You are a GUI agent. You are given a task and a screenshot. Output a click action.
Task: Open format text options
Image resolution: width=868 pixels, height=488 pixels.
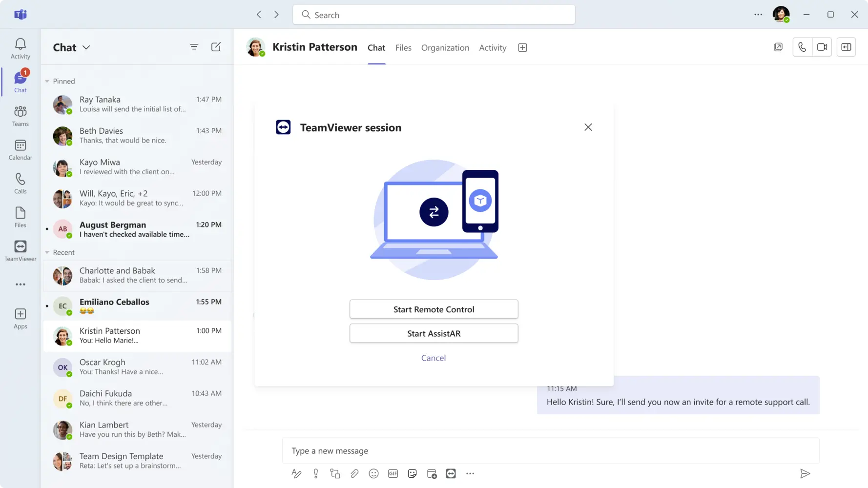click(296, 473)
